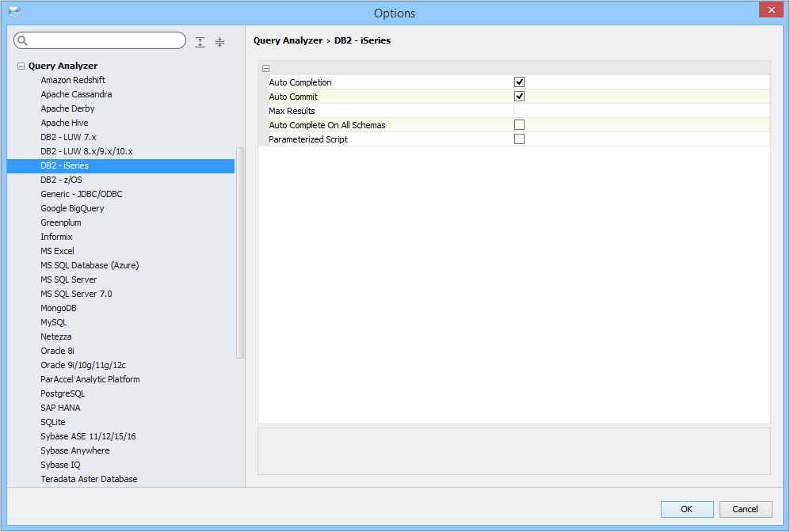This screenshot has width=790, height=532.
Task: Select Google BigQuery in the tree
Action: [72, 208]
